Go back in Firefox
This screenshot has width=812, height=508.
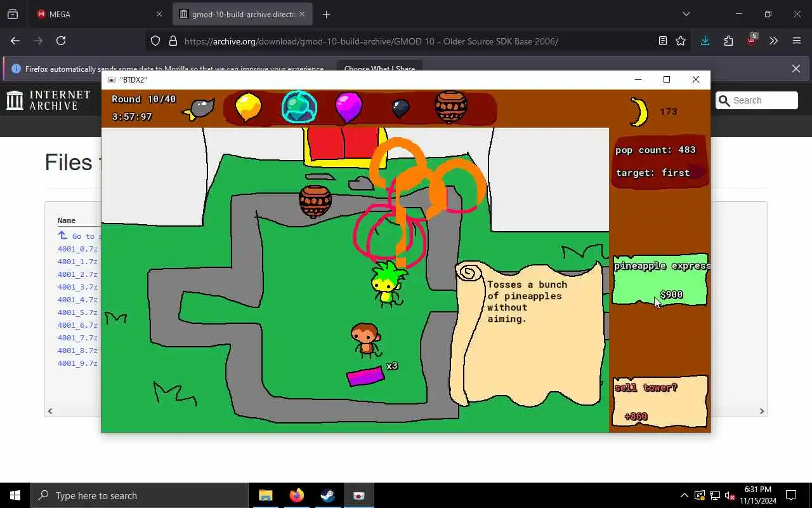(x=15, y=41)
